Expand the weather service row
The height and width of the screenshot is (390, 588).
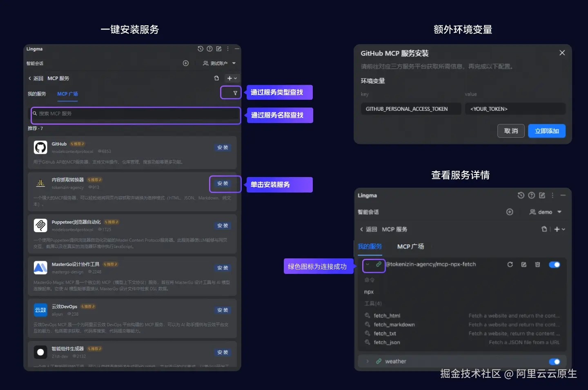[x=367, y=361]
